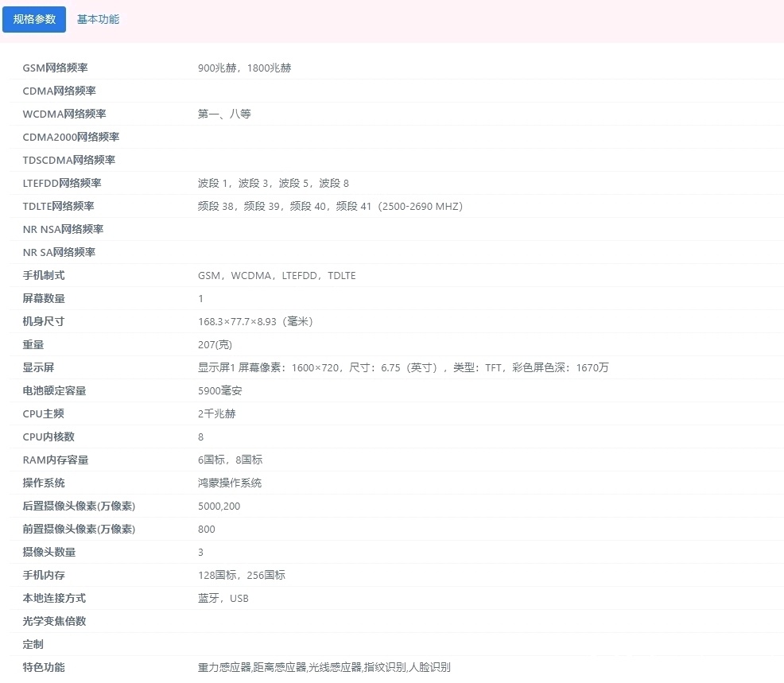The width and height of the screenshot is (784, 683).
Task: Click the 手机内存 value 128国标，256国标
Action: pos(242,575)
